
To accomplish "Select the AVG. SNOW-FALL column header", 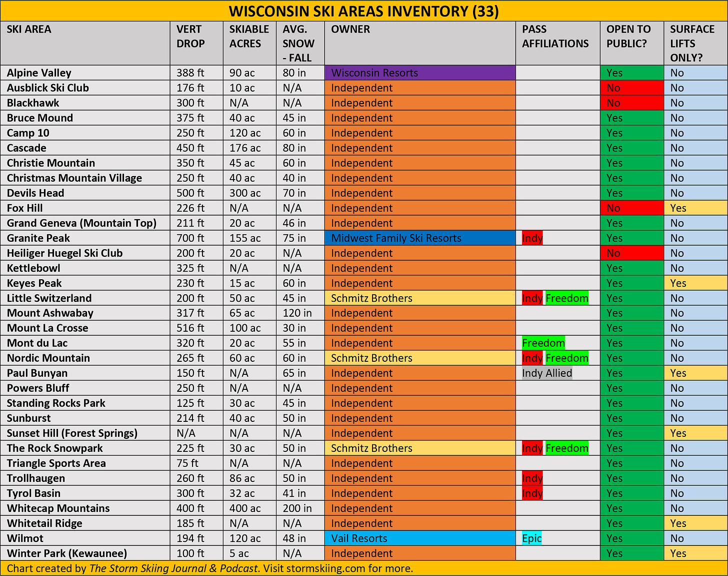I will [x=300, y=43].
